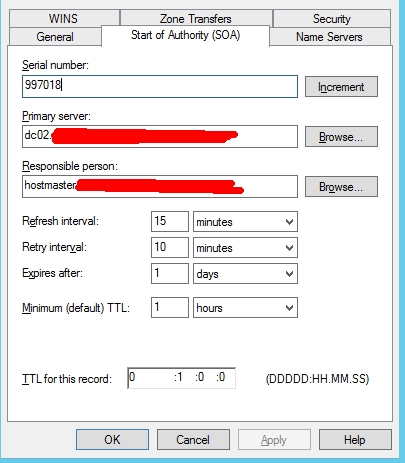The width and height of the screenshot is (405, 463).
Task: Click the Refresh interval value box
Action: 170,221
